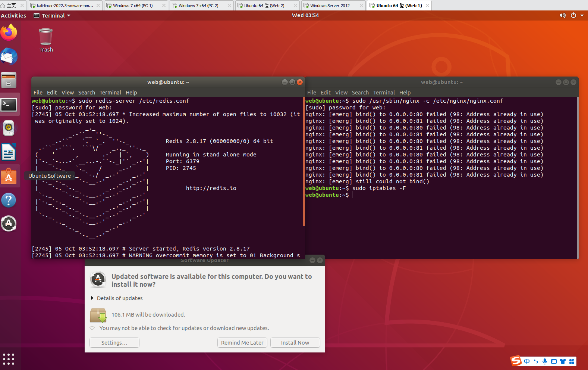Viewport: 588px width, 370px height.
Task: Open Edit menu in left terminal
Action: coord(52,93)
